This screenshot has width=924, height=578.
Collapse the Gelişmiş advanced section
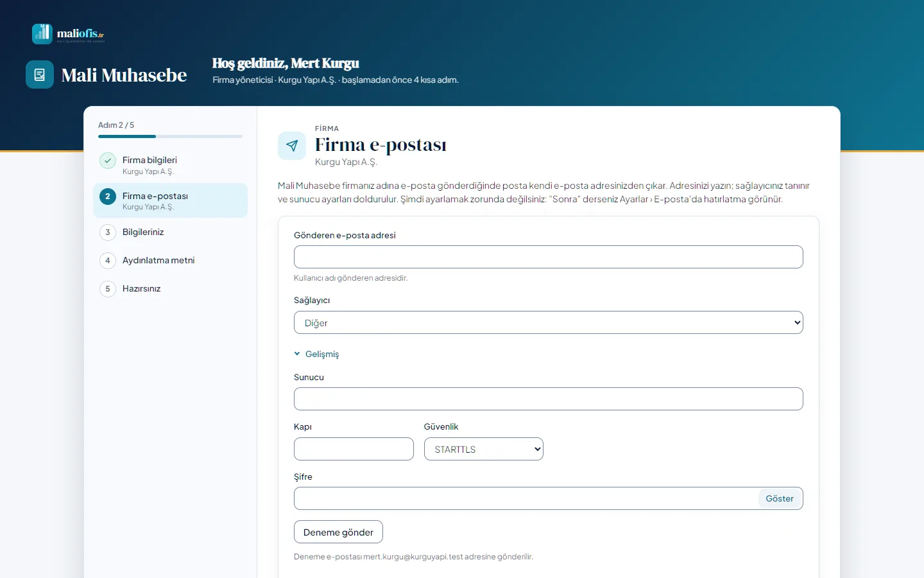pyautogui.click(x=316, y=354)
